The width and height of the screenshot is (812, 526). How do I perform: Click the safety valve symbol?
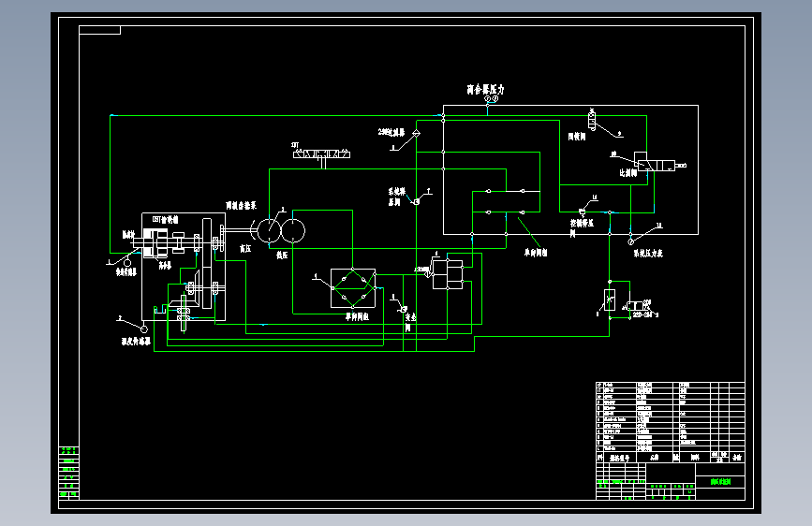pyautogui.click(x=404, y=309)
